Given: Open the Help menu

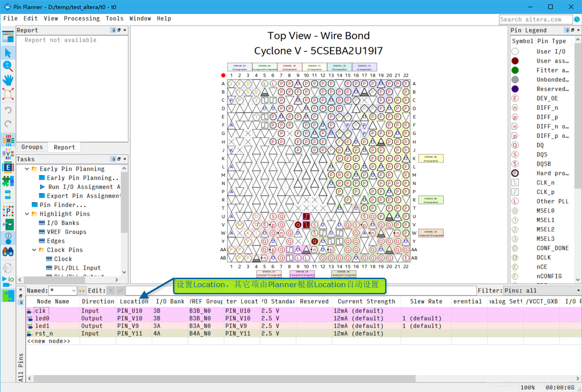Looking at the screenshot, I should 164,18.
